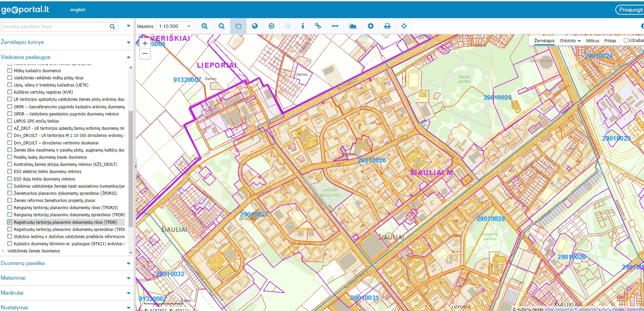The image size is (644, 311).
Task: Open the Ortofoto dropdown menu
Action: tap(570, 41)
